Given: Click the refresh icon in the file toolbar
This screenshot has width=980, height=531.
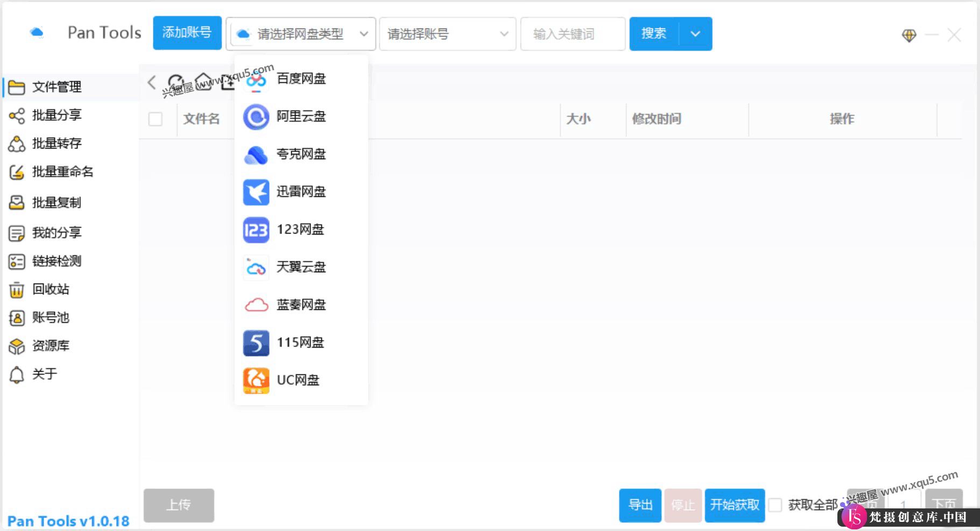Looking at the screenshot, I should tap(176, 82).
